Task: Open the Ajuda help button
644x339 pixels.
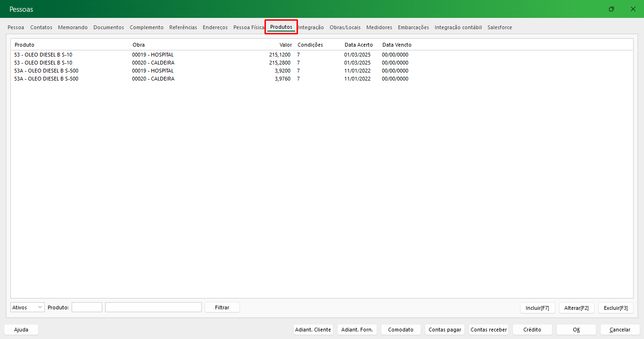Action: coord(21,330)
